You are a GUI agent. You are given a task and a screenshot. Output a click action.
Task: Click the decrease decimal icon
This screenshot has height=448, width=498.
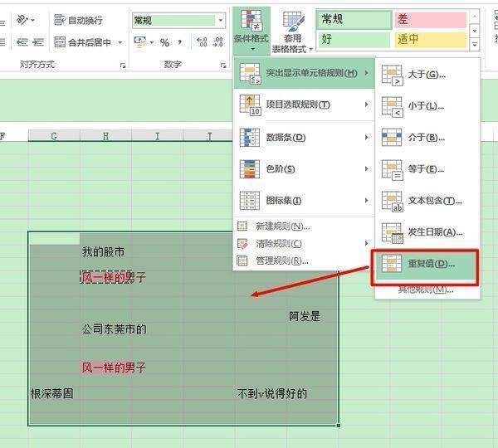tap(217, 42)
